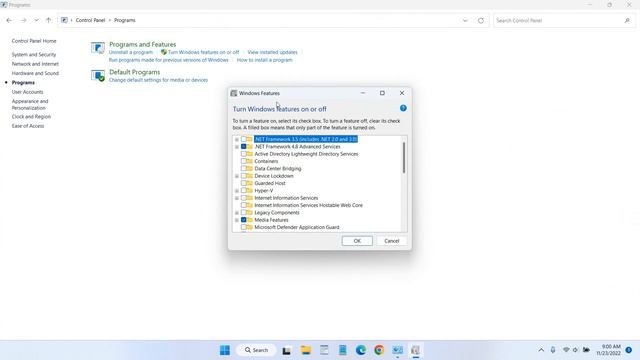640x360 pixels.
Task: Expand Internet Information Services node
Action: click(x=237, y=198)
